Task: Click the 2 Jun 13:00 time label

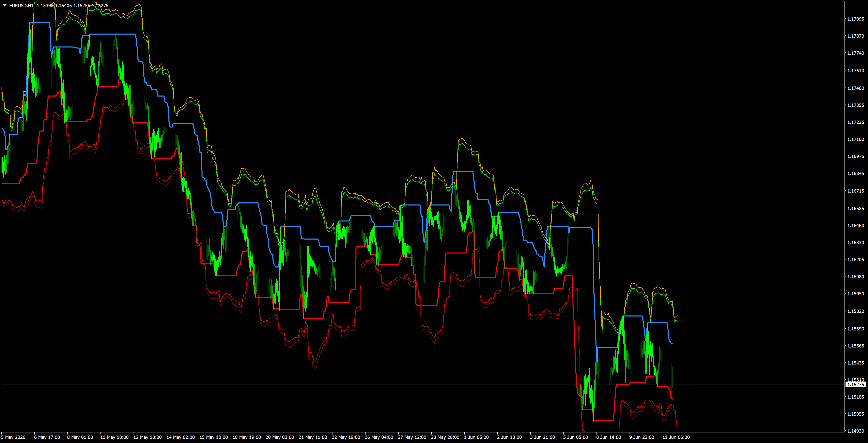Action: coord(509,437)
